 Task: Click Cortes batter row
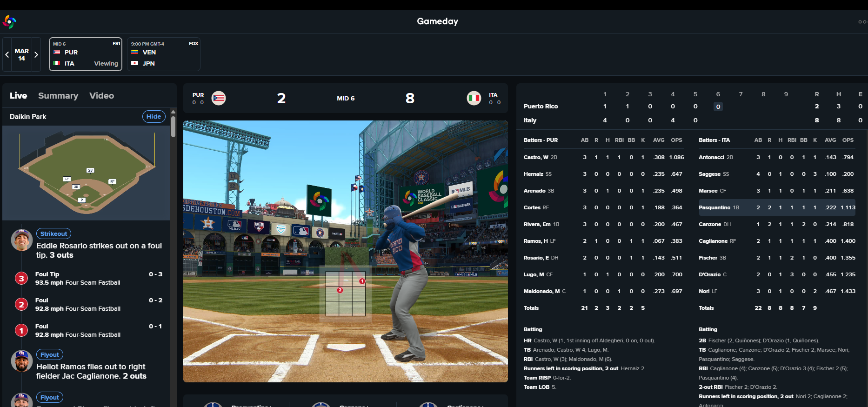[x=604, y=207]
